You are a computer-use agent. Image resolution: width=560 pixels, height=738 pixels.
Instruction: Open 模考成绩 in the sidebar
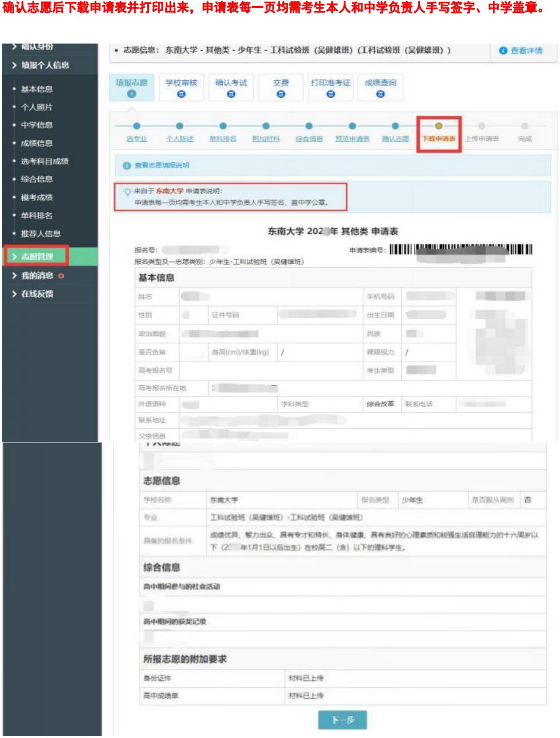coord(37,198)
